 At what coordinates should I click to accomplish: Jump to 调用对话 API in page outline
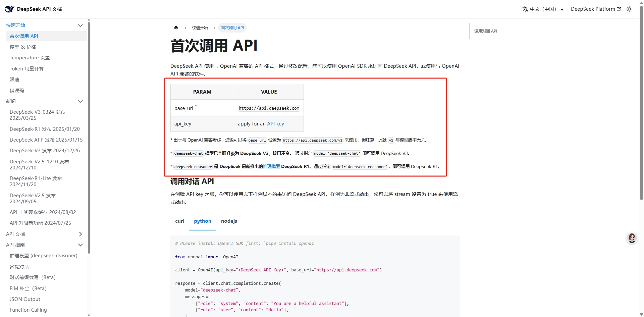click(486, 31)
